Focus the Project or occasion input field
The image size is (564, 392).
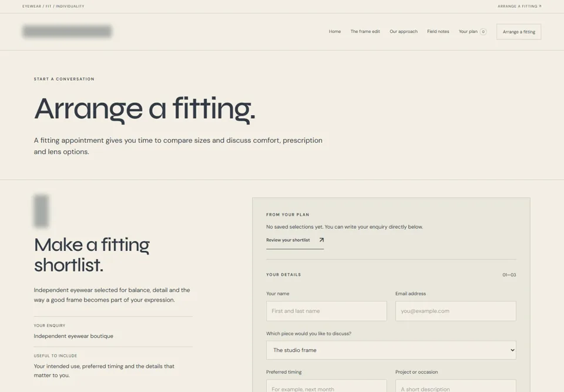click(455, 386)
